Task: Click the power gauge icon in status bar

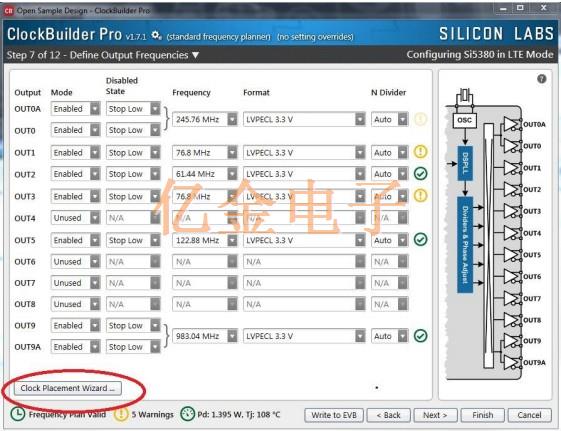Action: tap(187, 414)
